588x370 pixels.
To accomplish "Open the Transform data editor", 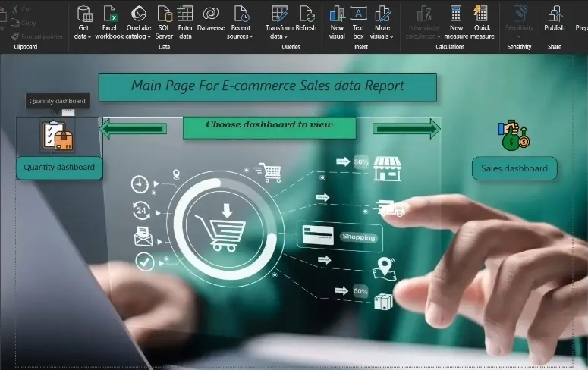I will tap(279, 23).
